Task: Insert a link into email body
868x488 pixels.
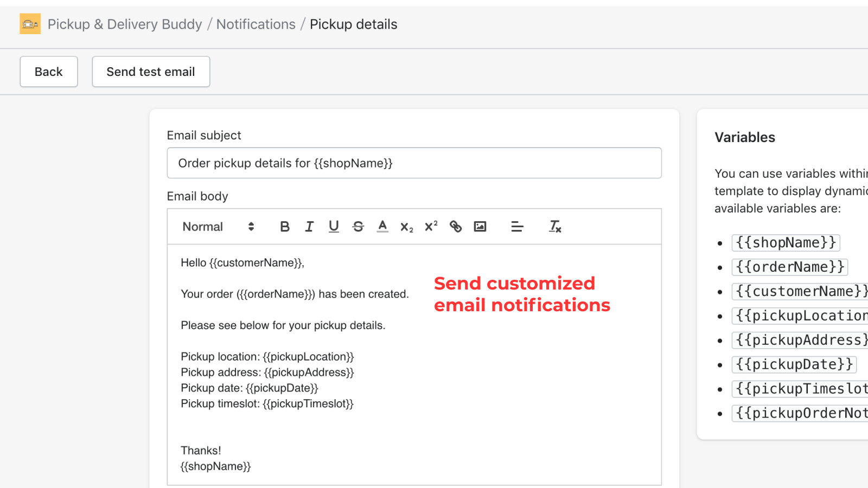Action: 456,227
